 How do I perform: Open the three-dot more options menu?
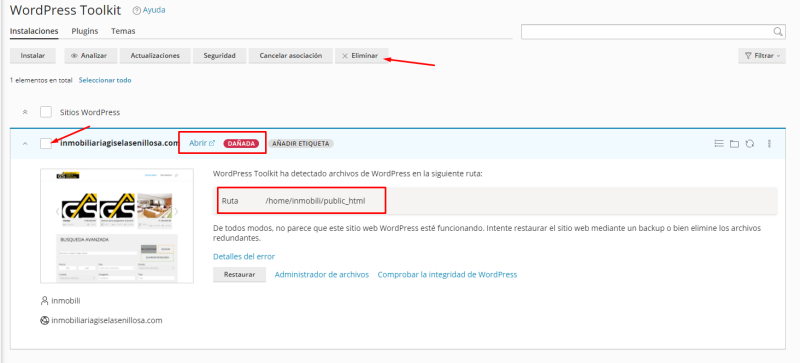769,144
